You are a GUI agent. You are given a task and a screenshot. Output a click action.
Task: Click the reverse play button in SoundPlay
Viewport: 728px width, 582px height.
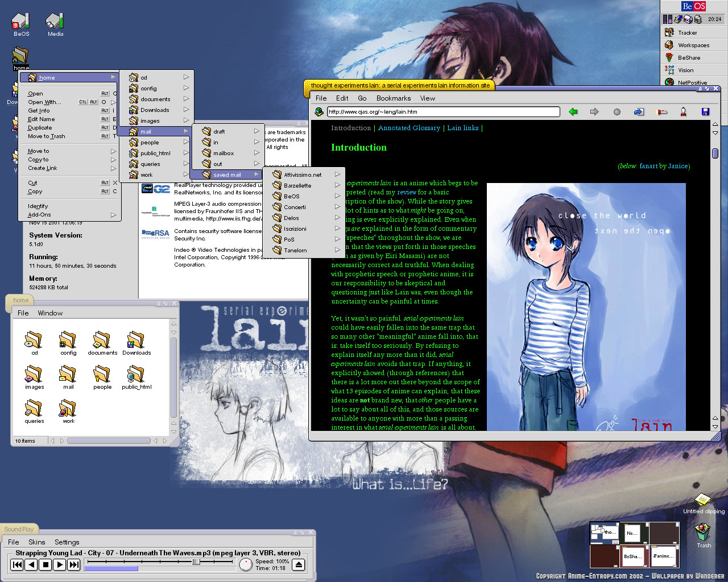(31, 564)
